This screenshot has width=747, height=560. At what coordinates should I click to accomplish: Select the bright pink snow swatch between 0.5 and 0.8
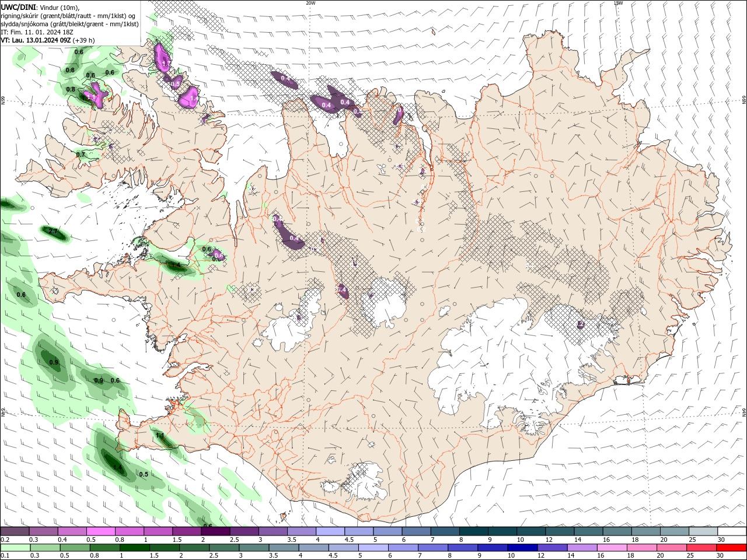(x=101, y=531)
